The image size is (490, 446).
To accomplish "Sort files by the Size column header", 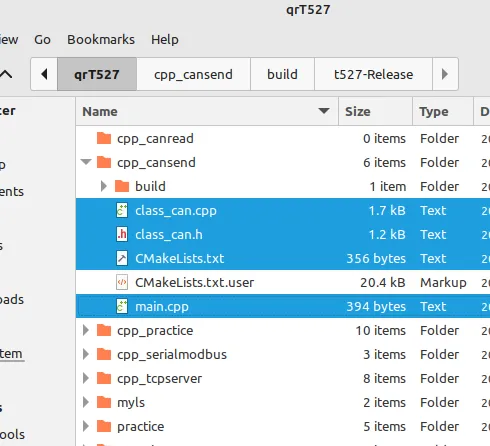I will (375, 111).
